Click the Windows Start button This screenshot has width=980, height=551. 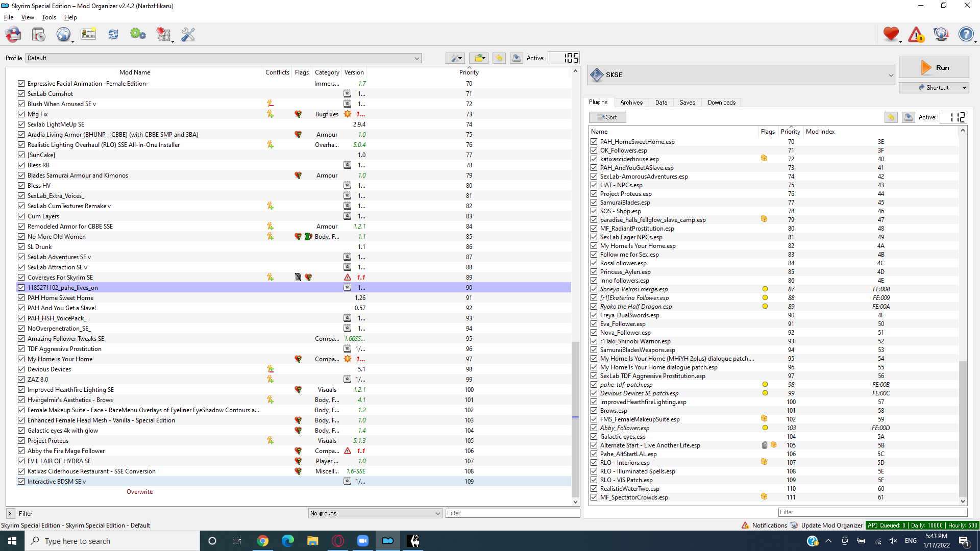(x=12, y=541)
